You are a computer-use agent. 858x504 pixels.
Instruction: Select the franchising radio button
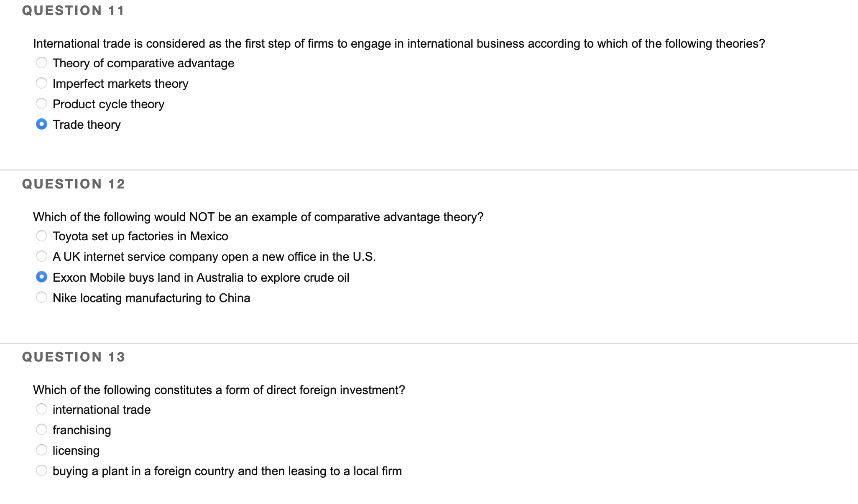42,430
